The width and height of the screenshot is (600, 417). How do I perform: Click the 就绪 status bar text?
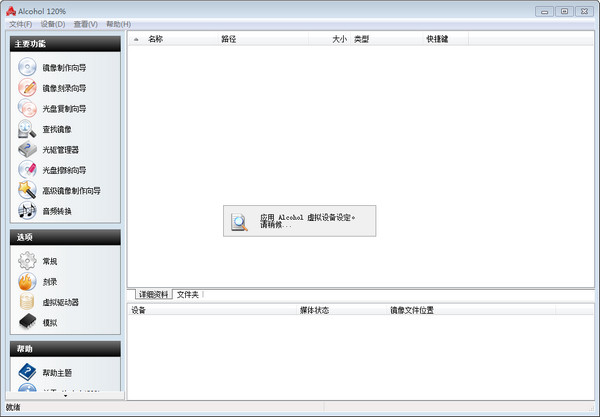point(13,408)
